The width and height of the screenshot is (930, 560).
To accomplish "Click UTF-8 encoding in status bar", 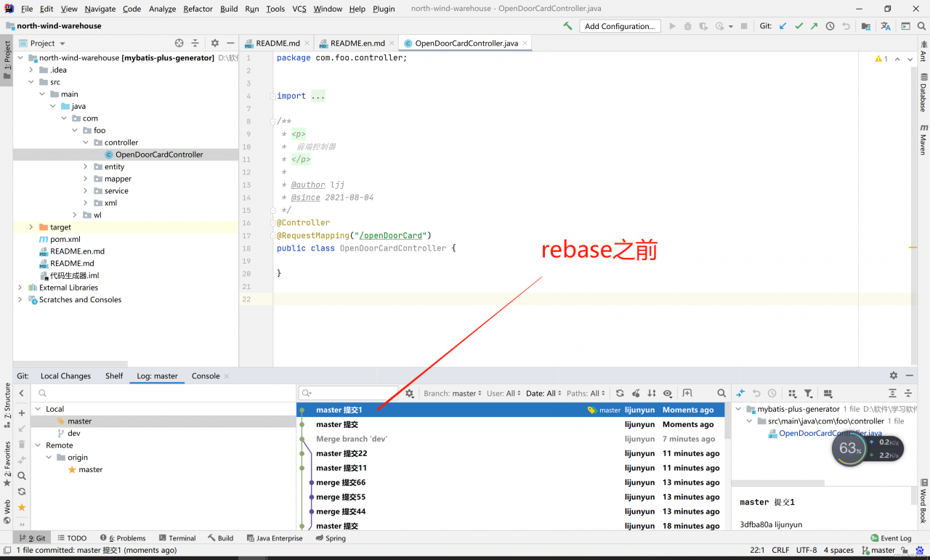I will click(805, 550).
